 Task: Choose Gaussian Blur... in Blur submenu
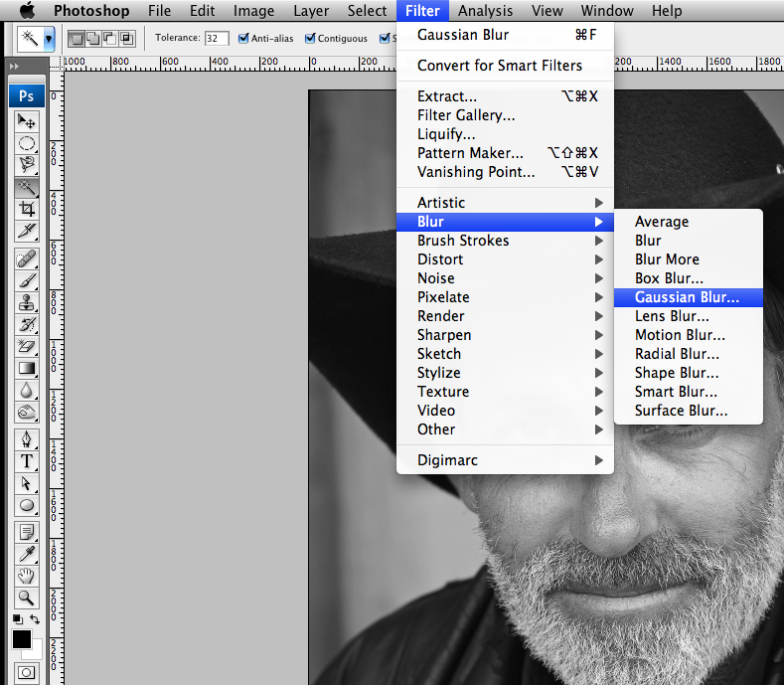tap(689, 297)
